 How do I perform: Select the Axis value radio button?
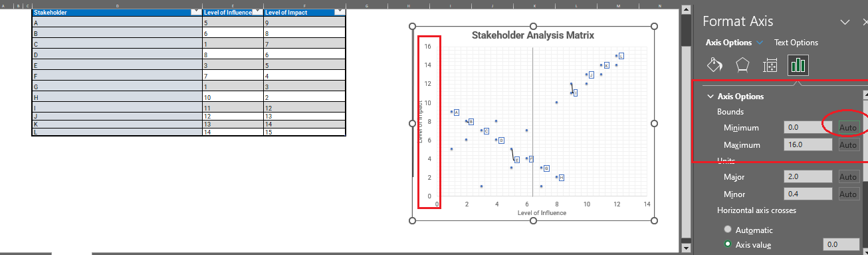point(728,244)
